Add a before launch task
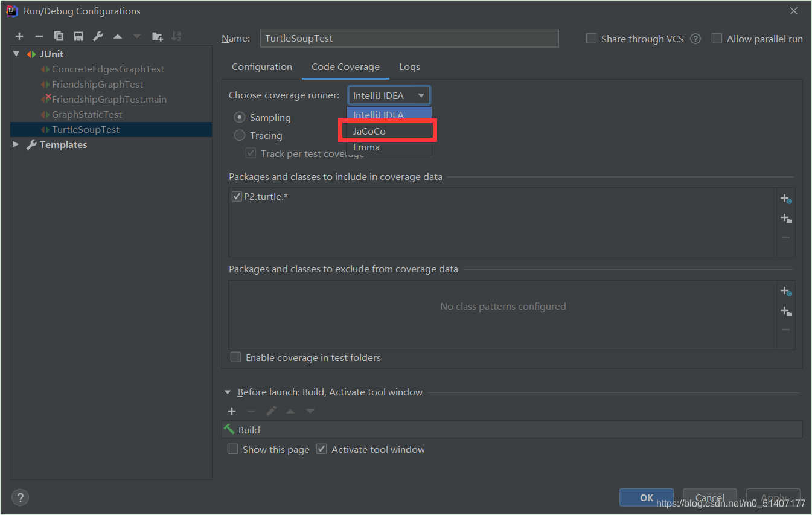 pos(232,411)
